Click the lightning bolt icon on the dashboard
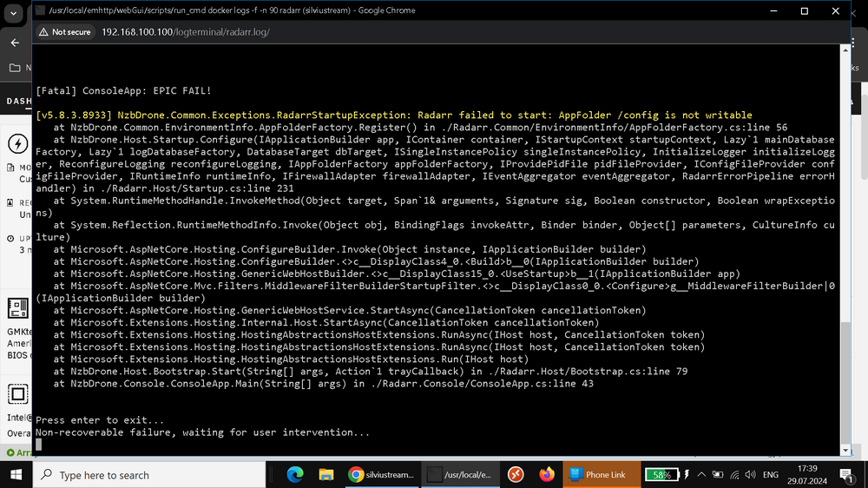Screen dimensions: 868x488 coord(17,144)
